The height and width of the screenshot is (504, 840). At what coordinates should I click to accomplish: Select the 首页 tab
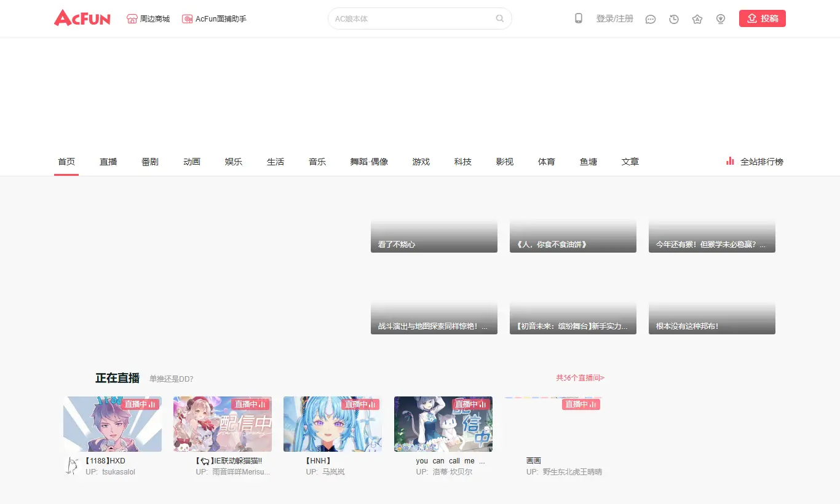click(x=66, y=162)
